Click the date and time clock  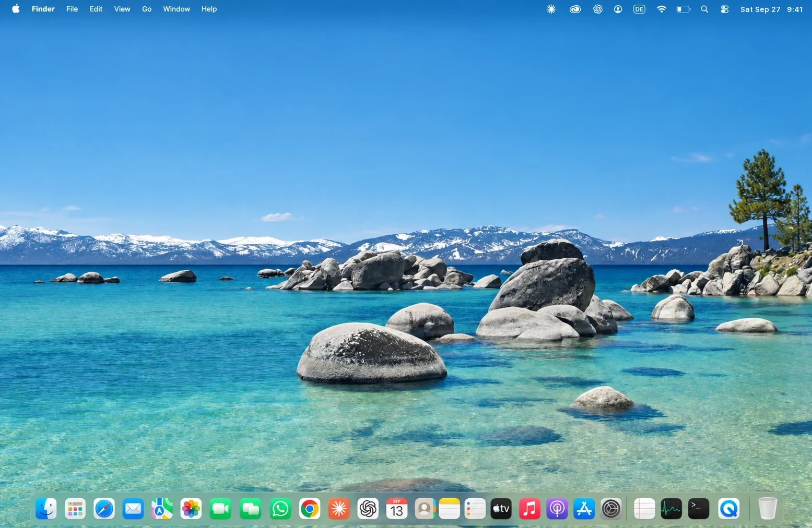[x=771, y=9]
